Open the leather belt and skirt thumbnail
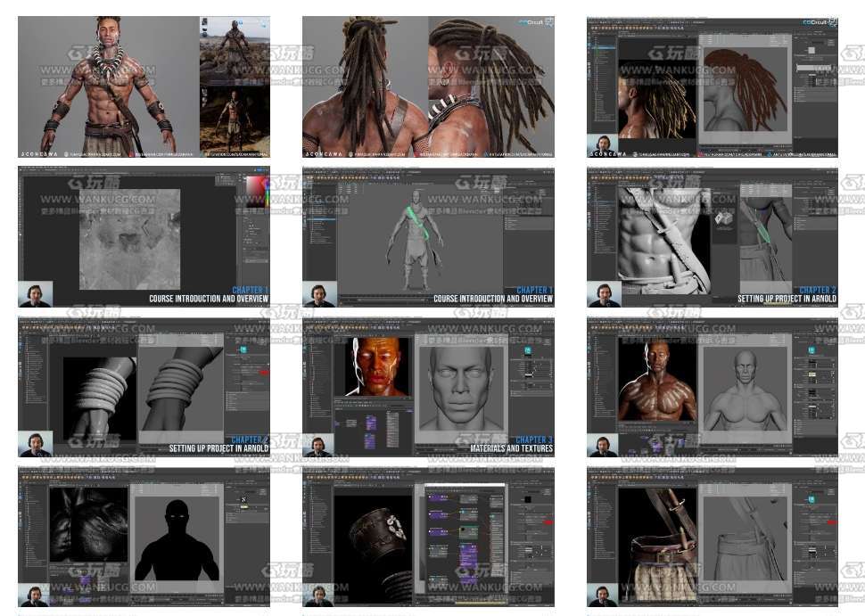 click(713, 537)
